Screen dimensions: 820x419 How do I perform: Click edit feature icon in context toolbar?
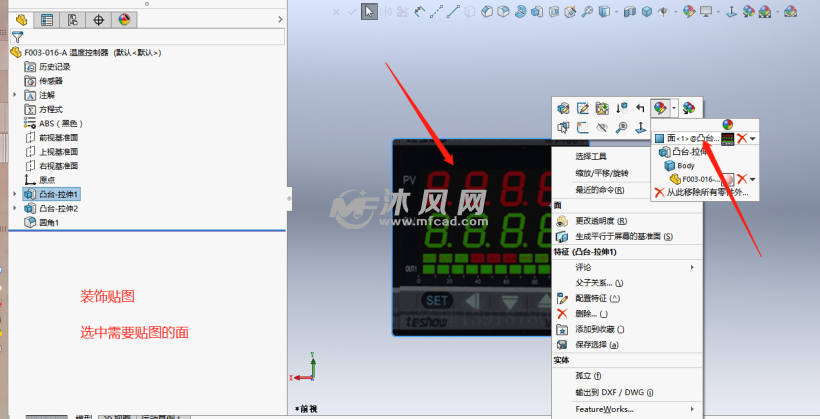click(x=563, y=108)
